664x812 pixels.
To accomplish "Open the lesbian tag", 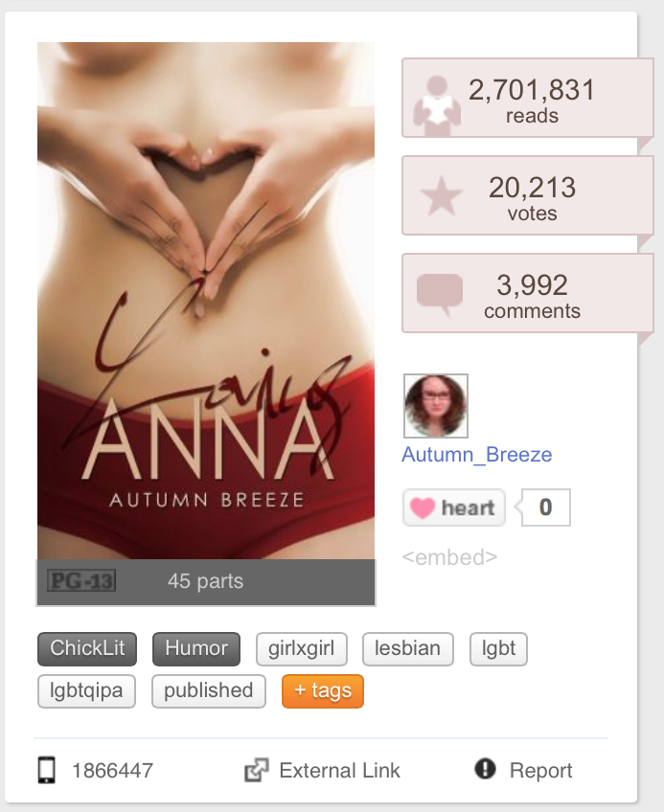I will (408, 648).
